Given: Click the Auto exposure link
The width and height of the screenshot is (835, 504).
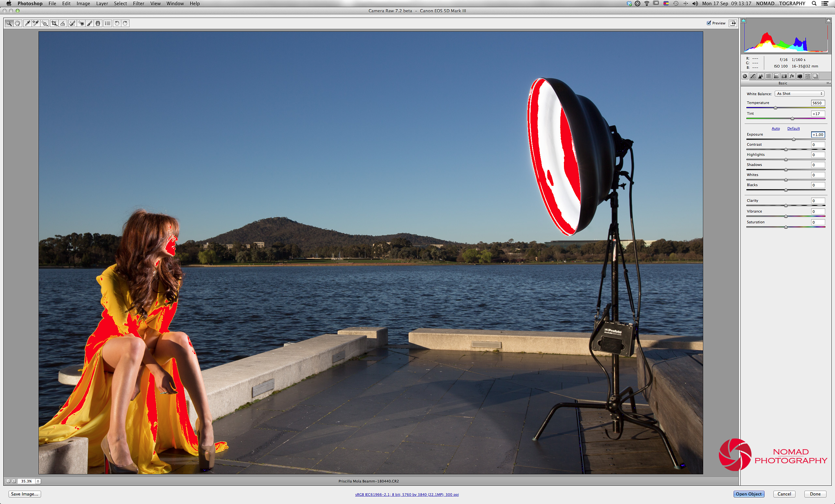Looking at the screenshot, I should click(x=775, y=129).
